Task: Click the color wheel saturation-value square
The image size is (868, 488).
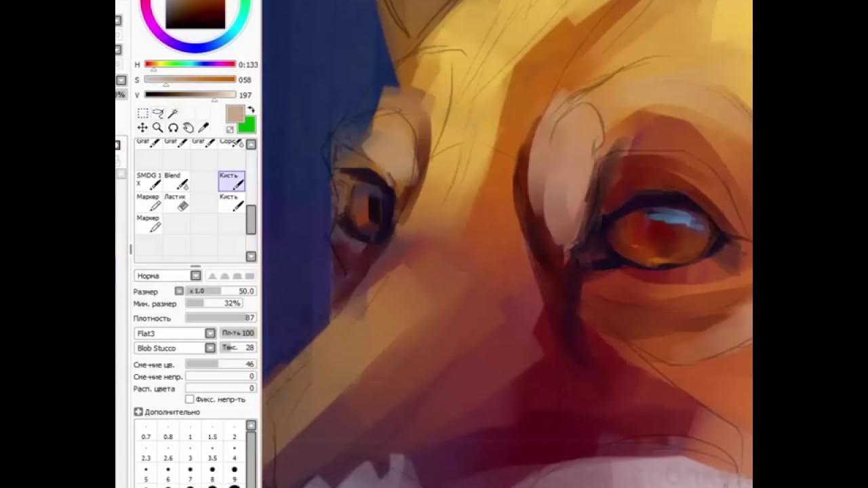Action: pyautogui.click(x=195, y=14)
